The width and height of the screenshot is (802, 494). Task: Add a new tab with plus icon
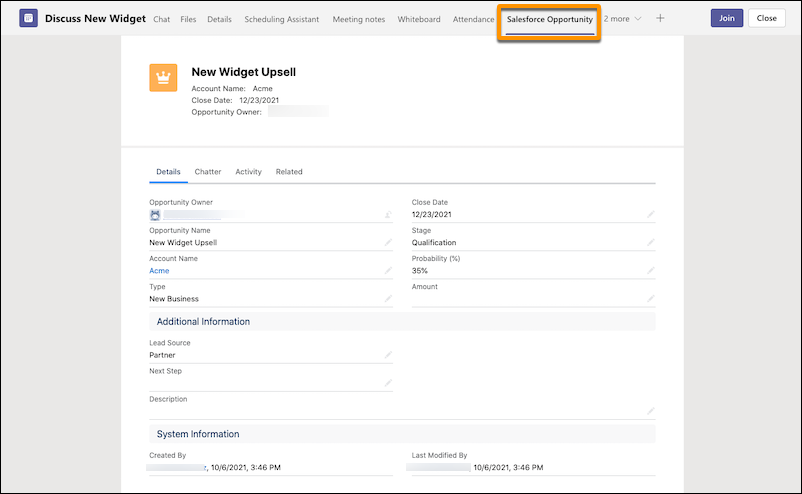660,18
